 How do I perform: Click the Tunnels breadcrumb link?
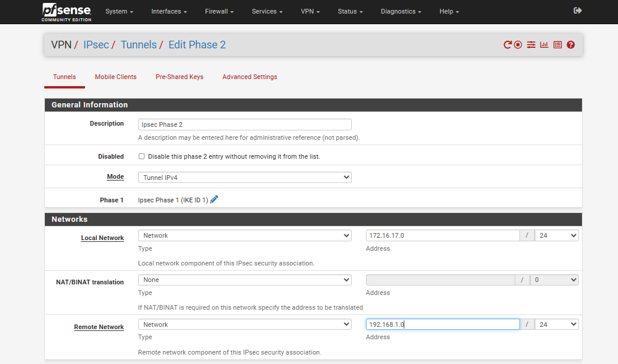pyautogui.click(x=139, y=45)
